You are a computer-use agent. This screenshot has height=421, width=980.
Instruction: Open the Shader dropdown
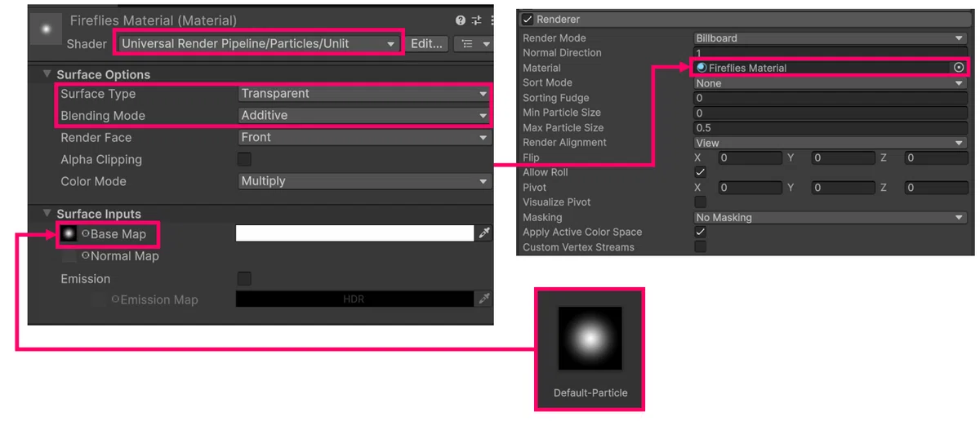tap(258, 43)
